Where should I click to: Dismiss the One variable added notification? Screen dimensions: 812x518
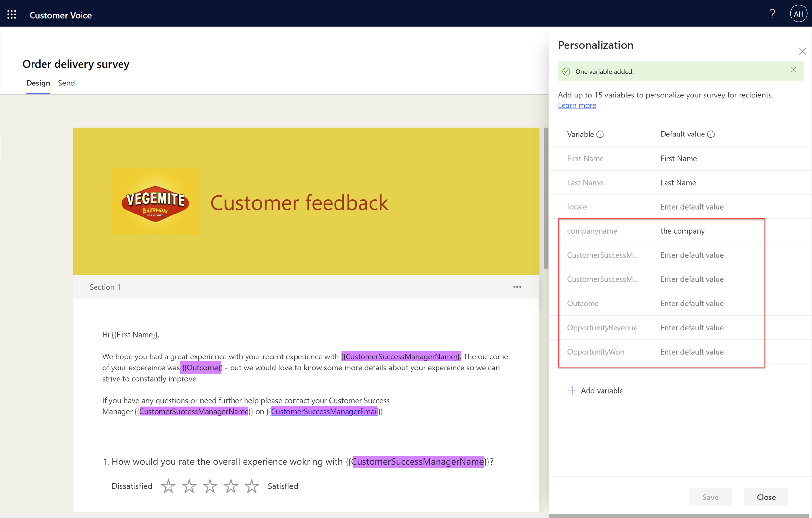click(793, 70)
